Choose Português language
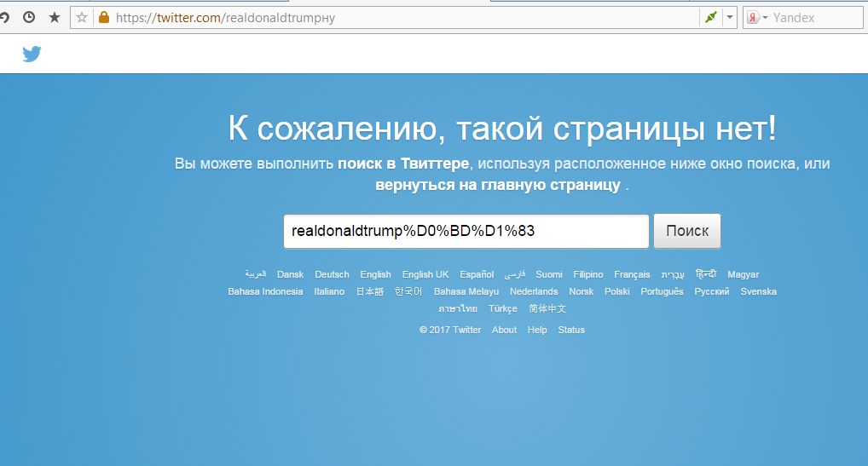The width and height of the screenshot is (868, 466). click(662, 291)
